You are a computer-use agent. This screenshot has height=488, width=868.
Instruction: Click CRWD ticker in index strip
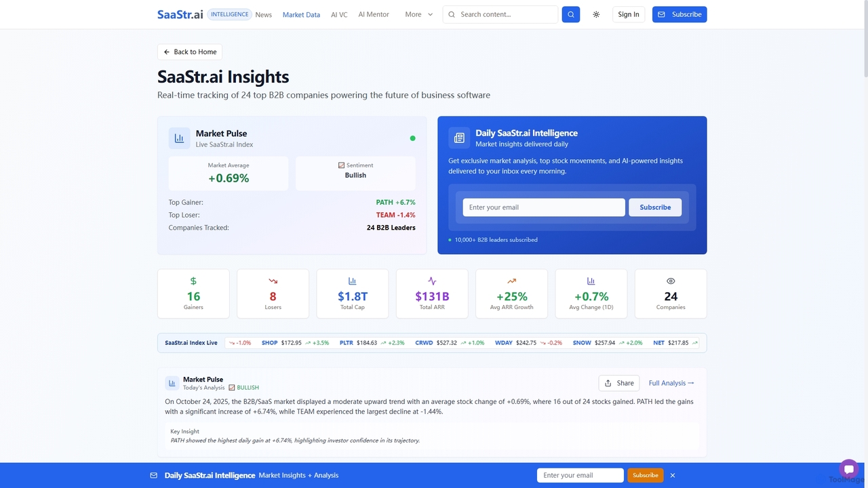tap(424, 343)
